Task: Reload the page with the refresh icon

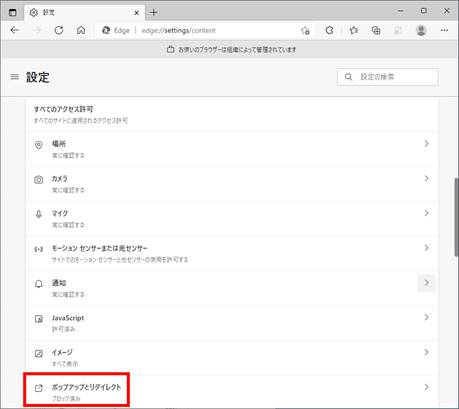Action: point(59,30)
